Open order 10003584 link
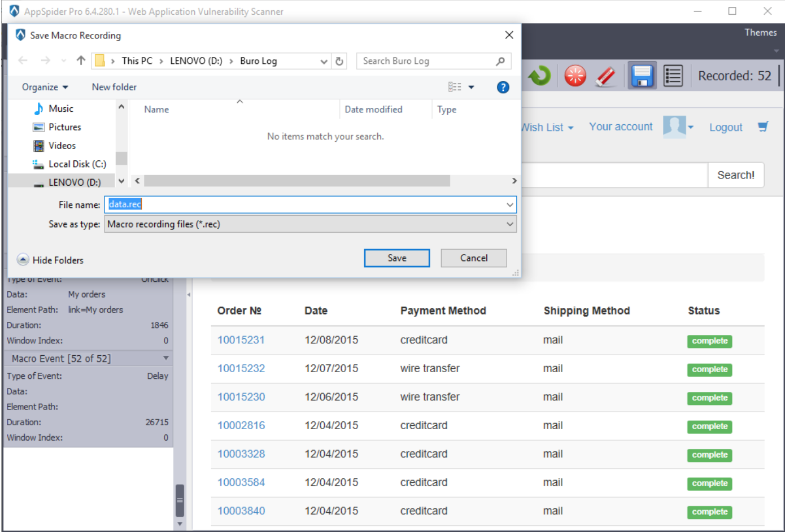 241,482
